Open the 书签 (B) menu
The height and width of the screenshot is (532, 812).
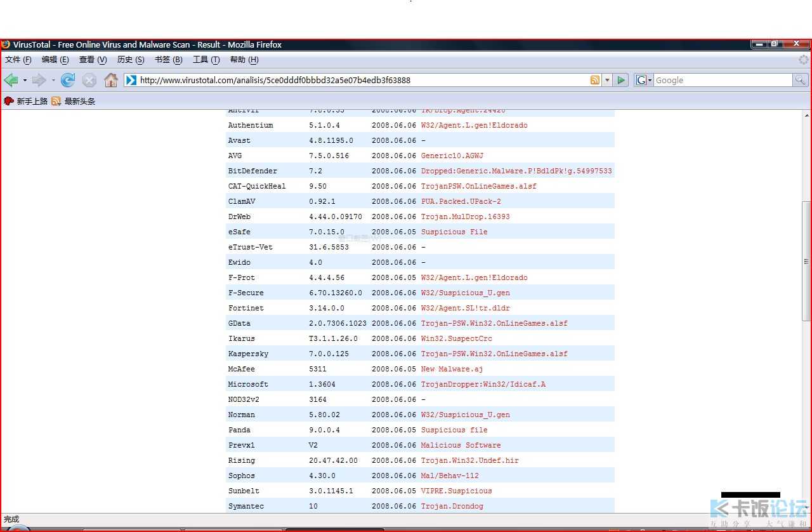[168, 60]
